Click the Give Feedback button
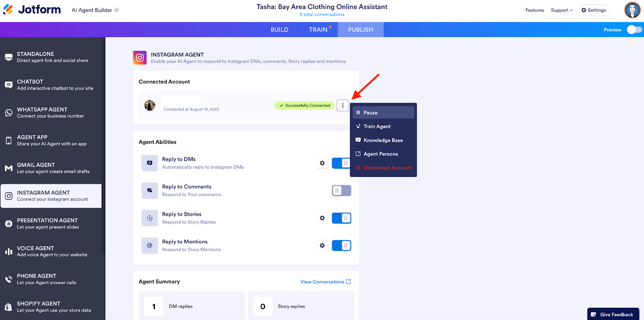The image size is (644, 320). click(613, 314)
